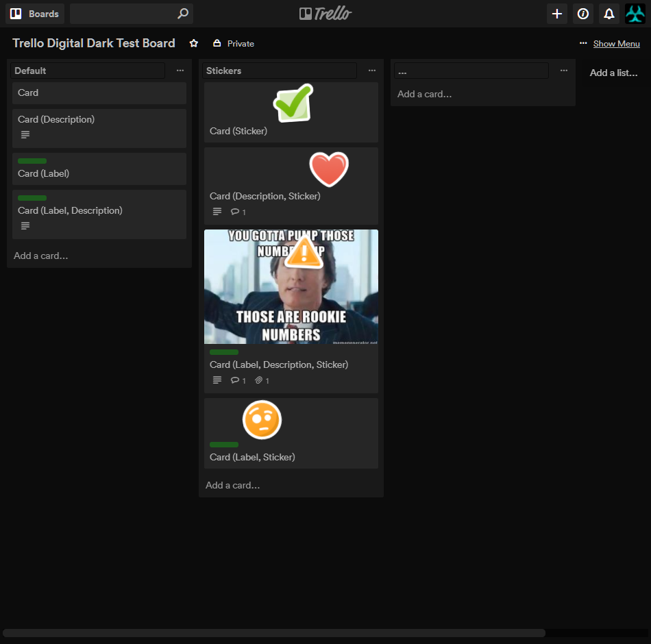The image size is (651, 644).
Task: Select the board title Trello Digital Dark Test Board
Action: [x=94, y=43]
